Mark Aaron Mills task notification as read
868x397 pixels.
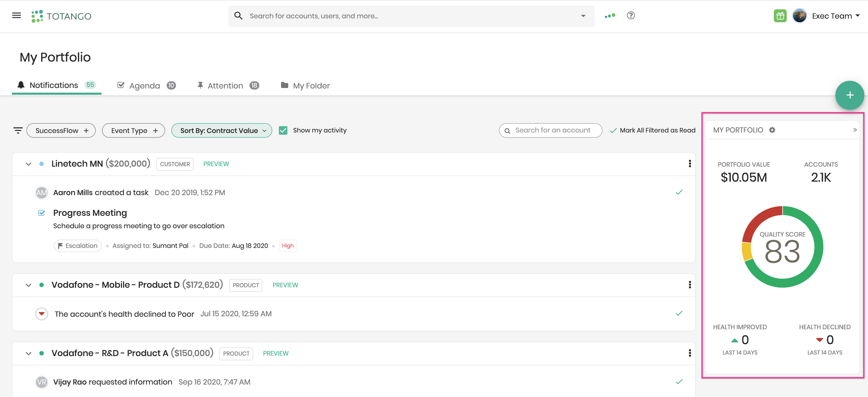click(679, 192)
